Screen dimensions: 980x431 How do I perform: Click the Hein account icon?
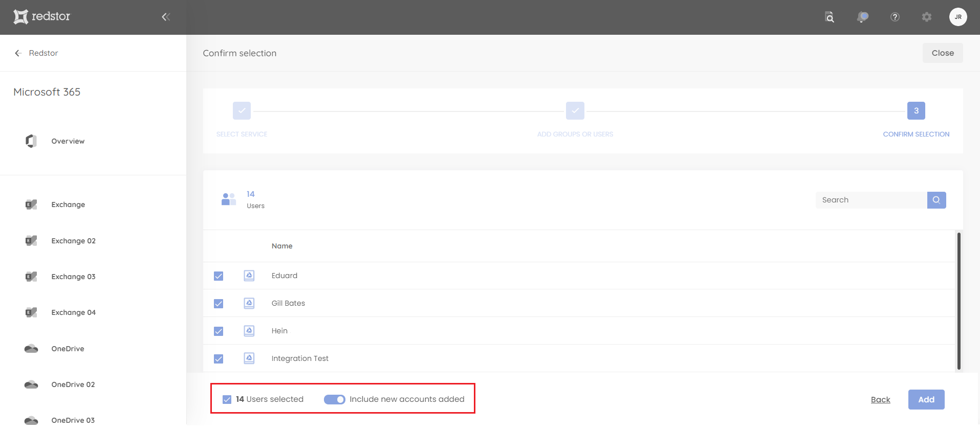coord(249,331)
